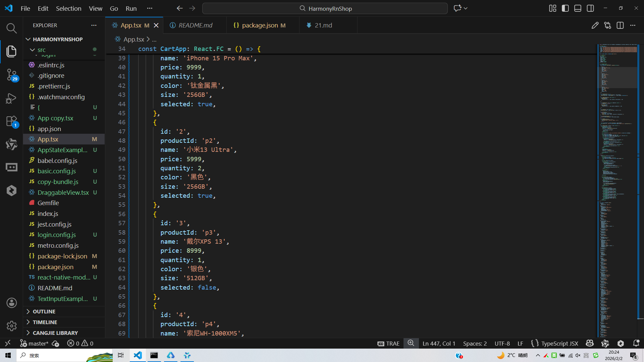Open Source Control view with 29 changes

click(11, 74)
